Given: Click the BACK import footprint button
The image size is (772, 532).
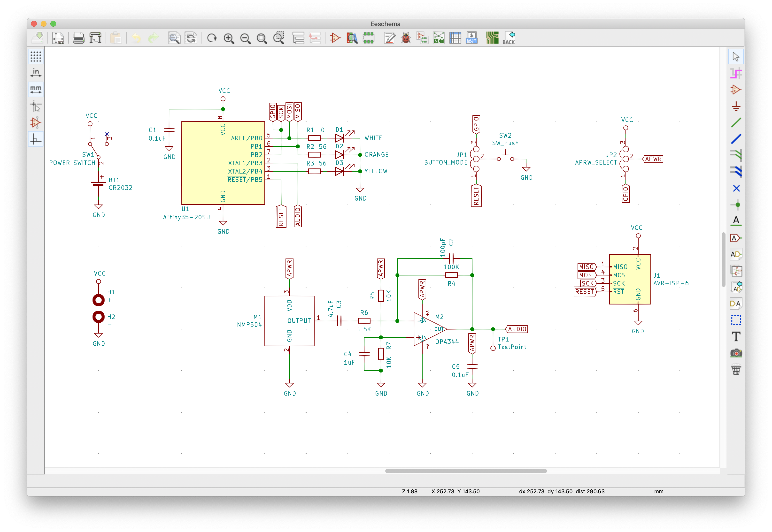Looking at the screenshot, I should 509,38.
